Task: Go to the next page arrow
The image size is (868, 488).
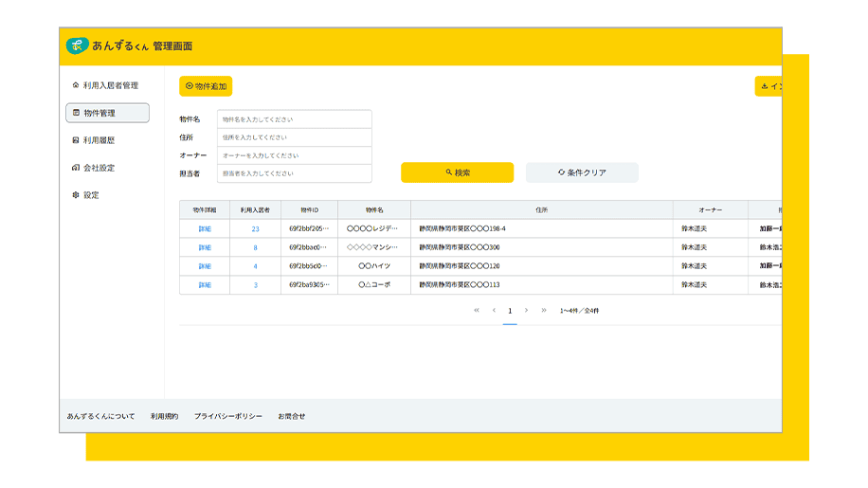Action: pyautogui.click(x=526, y=311)
